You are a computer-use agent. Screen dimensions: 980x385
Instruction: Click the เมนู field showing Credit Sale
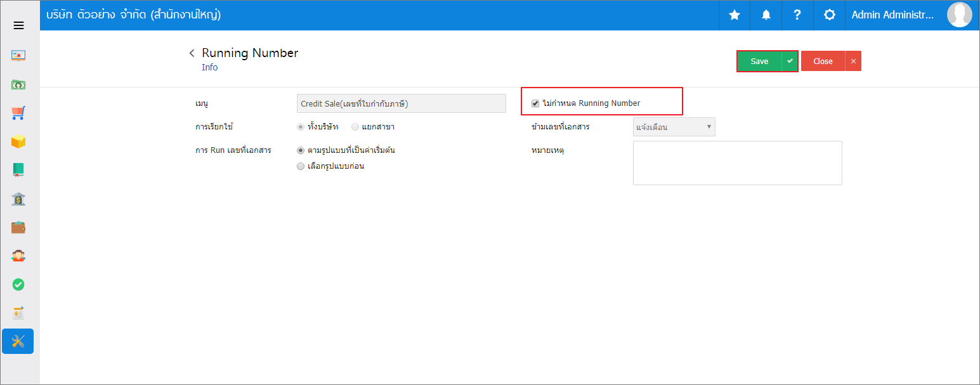(402, 103)
